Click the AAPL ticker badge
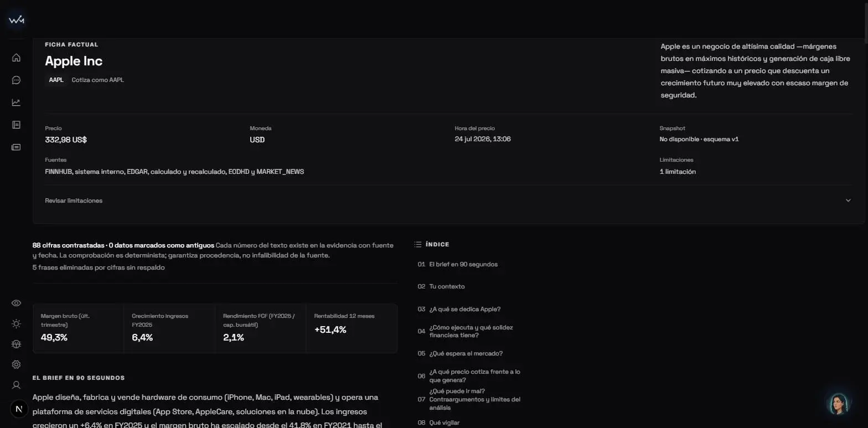 coord(56,80)
